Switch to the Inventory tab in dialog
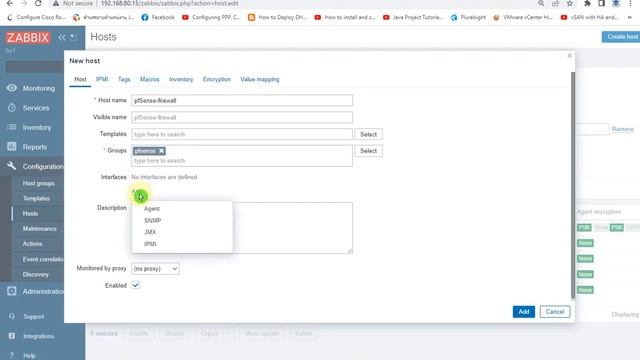Screen dimensions: 640x360 [x=181, y=79]
